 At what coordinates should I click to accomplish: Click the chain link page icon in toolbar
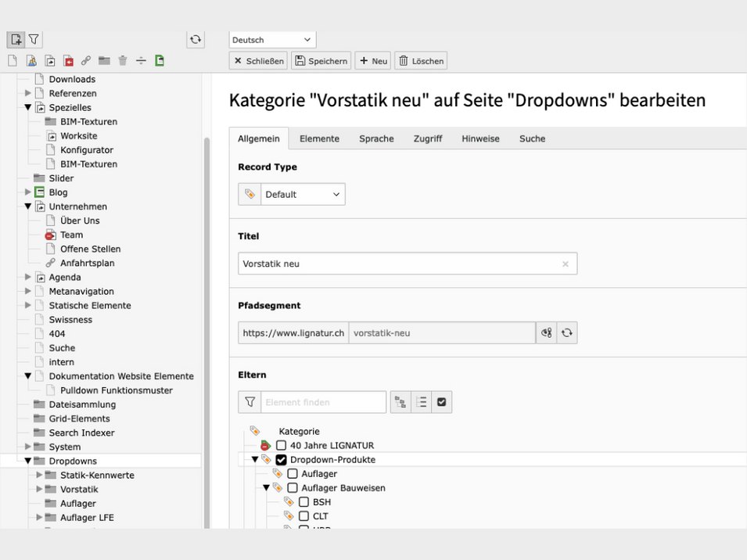coord(86,60)
